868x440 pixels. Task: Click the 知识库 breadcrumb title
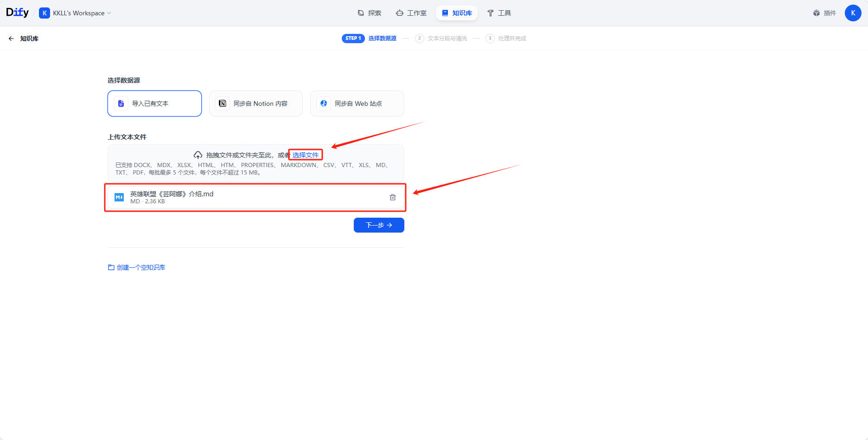pos(29,39)
